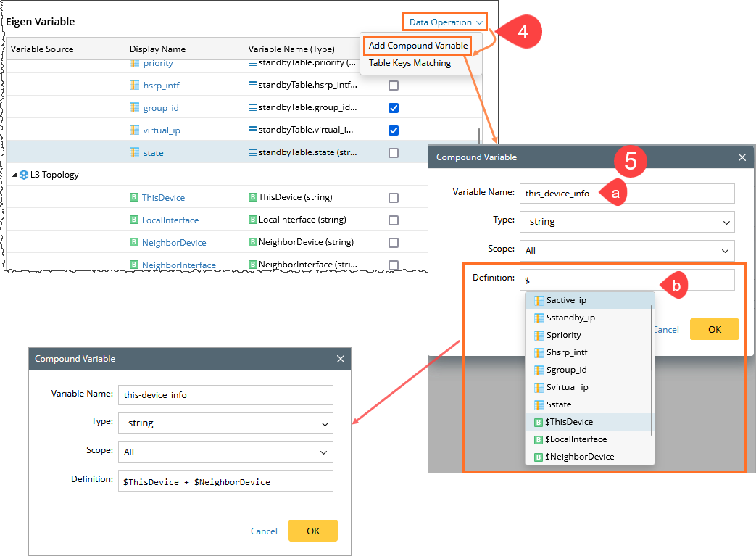Click the hsrp_intf display name link
Image resolution: width=756 pixels, height=556 pixels.
161,86
